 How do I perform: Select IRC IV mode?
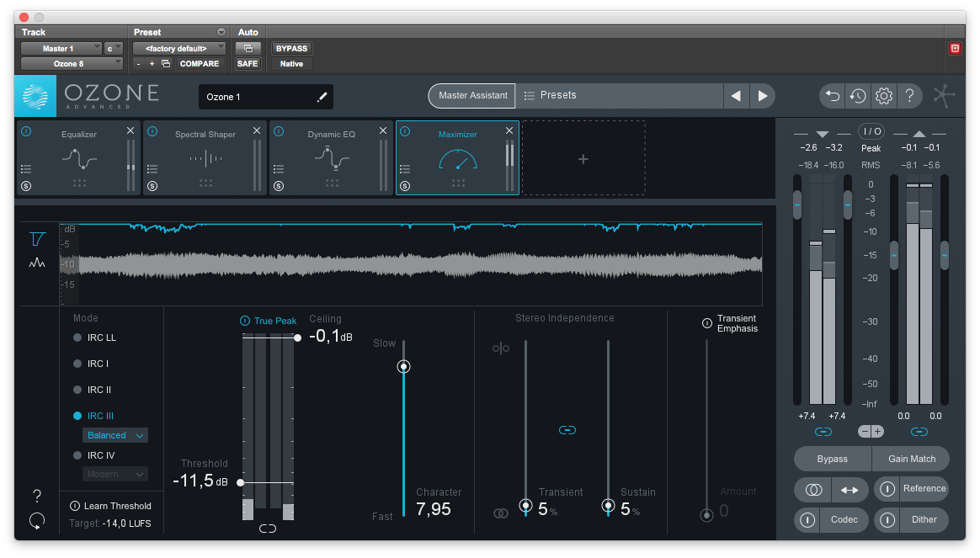[77, 455]
